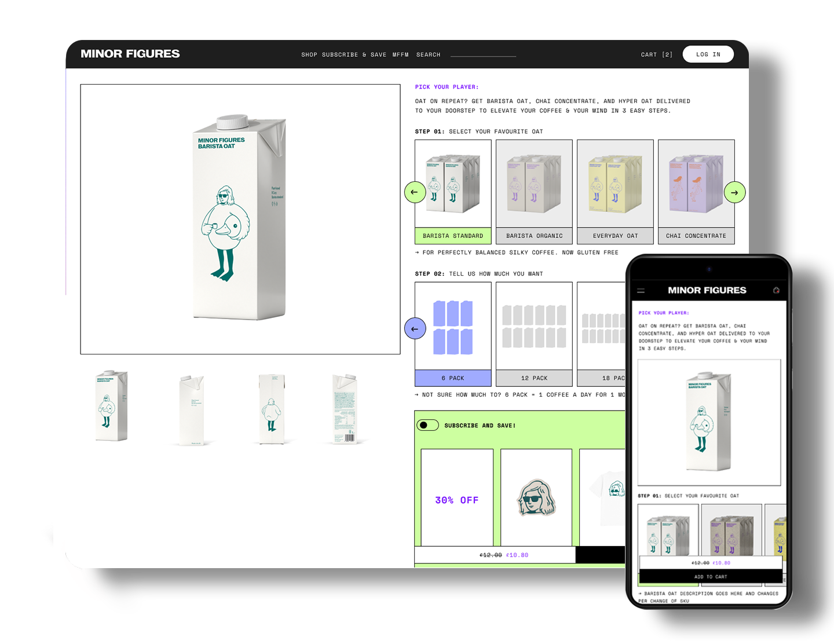Open the hamburger menu on the phone

(x=641, y=291)
